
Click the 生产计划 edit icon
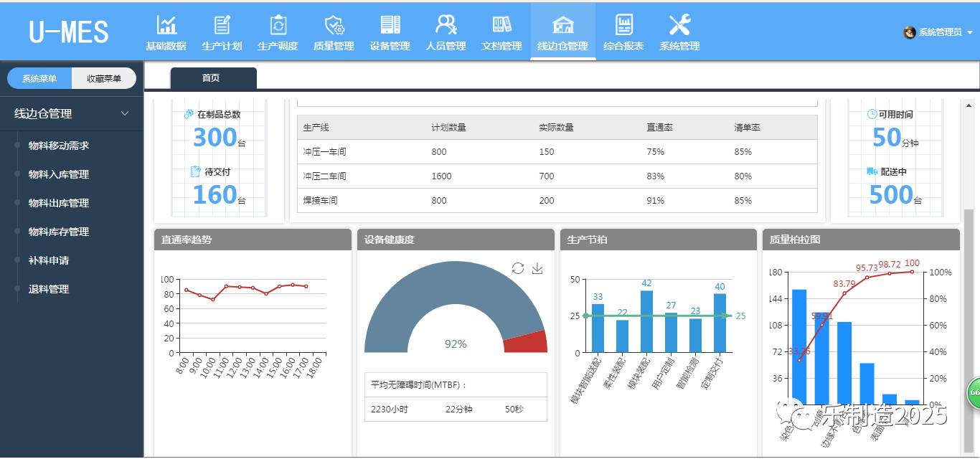222,26
